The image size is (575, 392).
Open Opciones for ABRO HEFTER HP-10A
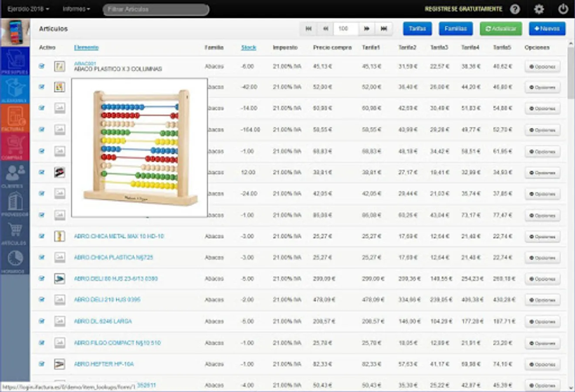tap(542, 364)
